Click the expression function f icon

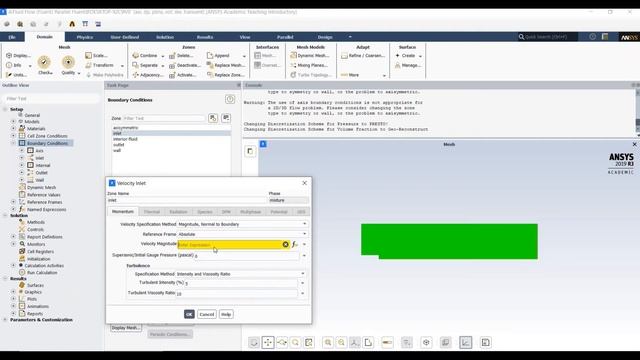point(295,244)
